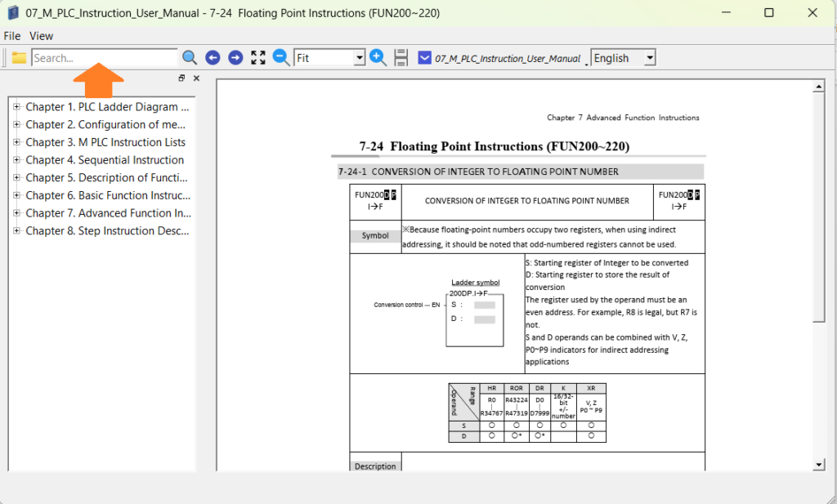Toggle full screen view icon

[258, 58]
